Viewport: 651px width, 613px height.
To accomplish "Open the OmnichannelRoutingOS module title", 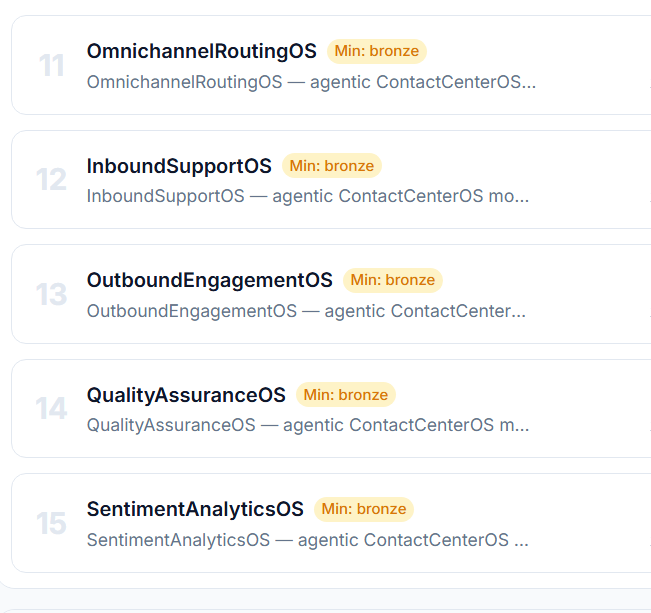I will (x=201, y=51).
